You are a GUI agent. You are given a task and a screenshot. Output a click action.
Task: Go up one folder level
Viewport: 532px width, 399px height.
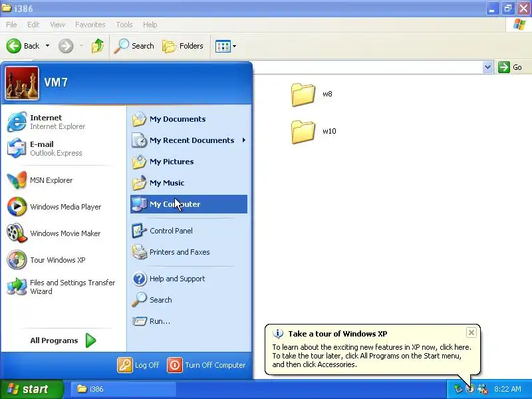click(98, 46)
